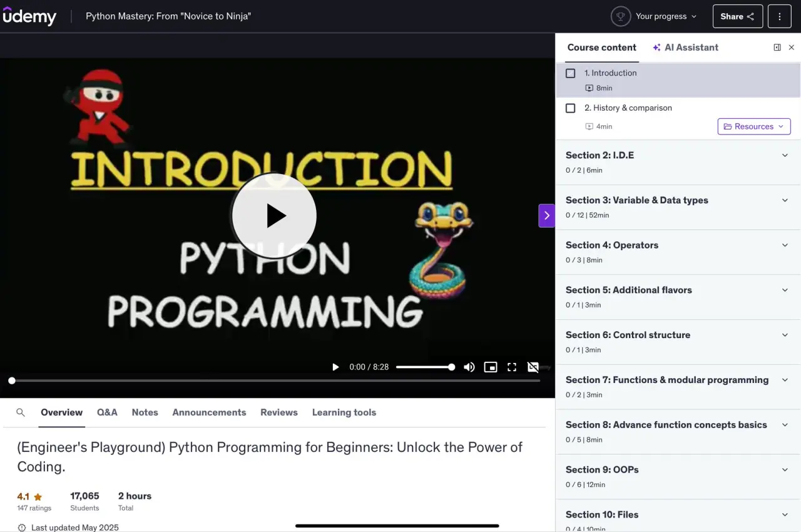Click the Python Mastery course title link
Screen dimensions: 801x532
[x=168, y=16]
